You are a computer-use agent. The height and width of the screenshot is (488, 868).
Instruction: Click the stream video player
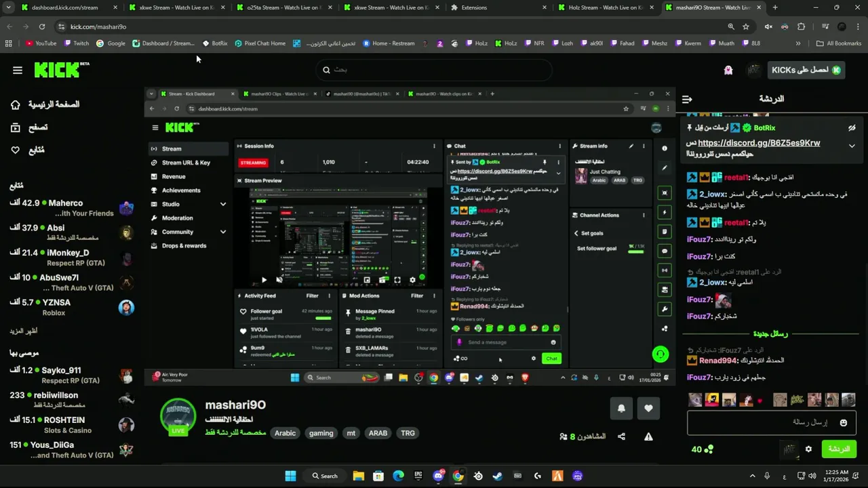410,237
